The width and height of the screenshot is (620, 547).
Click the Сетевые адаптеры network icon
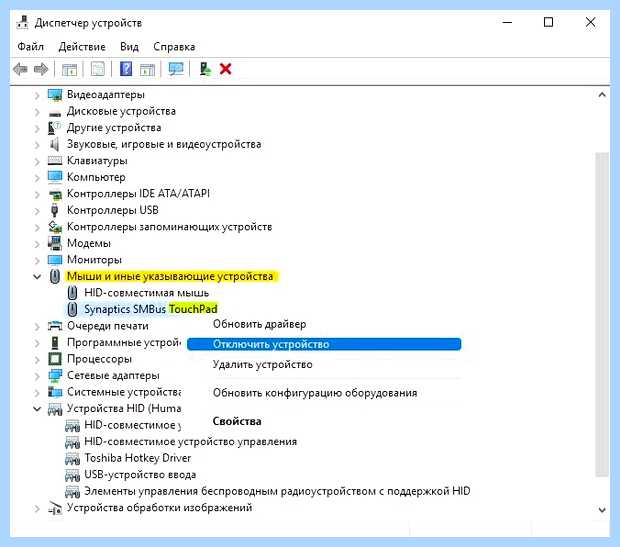click(x=55, y=375)
